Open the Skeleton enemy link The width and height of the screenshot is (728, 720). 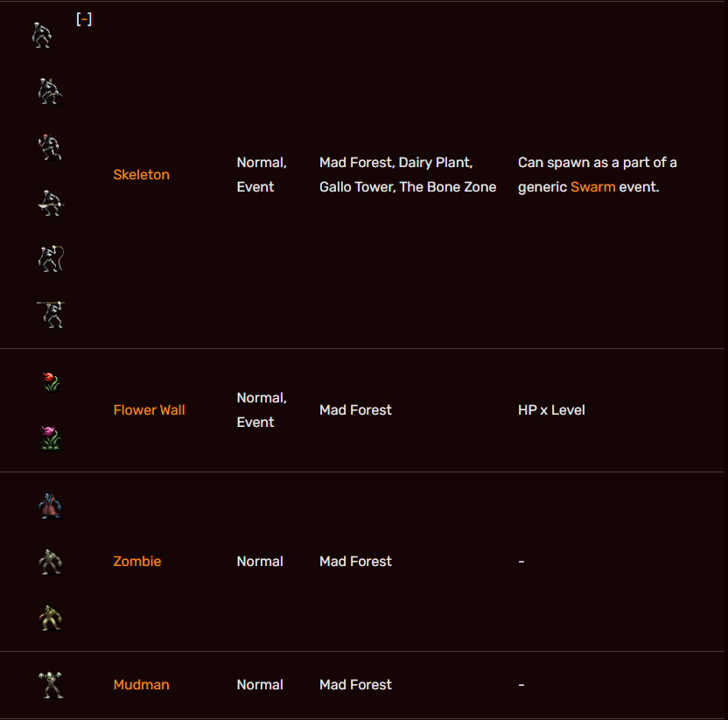141,175
